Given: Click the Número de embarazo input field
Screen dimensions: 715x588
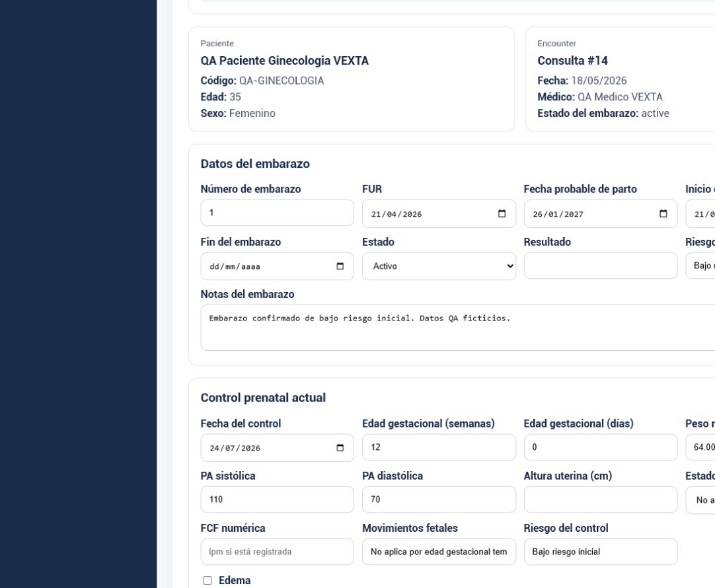Looking at the screenshot, I should [x=278, y=213].
